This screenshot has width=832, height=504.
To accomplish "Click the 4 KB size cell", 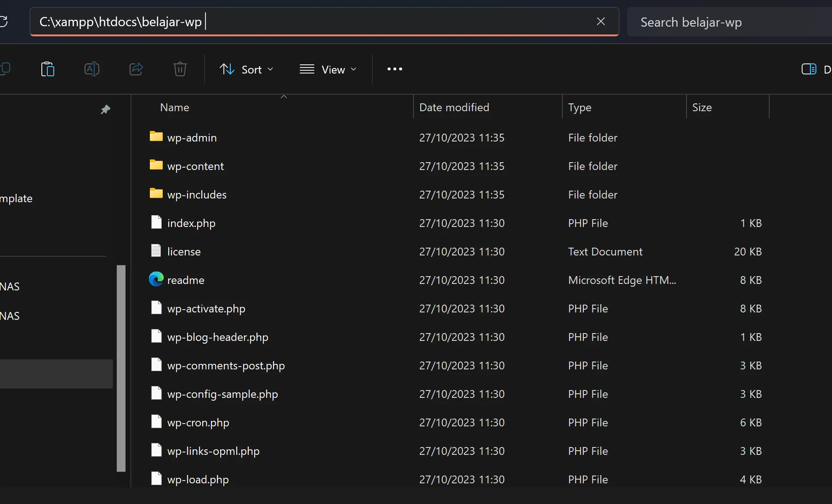I will click(x=751, y=480).
